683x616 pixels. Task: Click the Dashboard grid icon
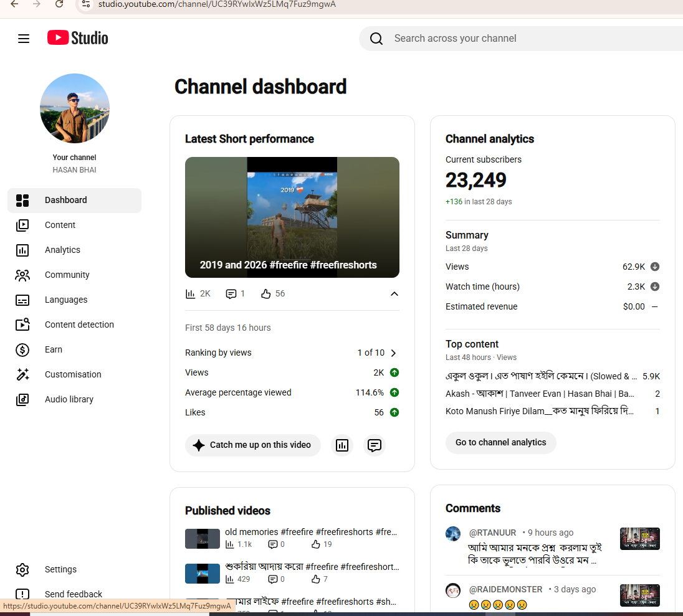tap(22, 201)
